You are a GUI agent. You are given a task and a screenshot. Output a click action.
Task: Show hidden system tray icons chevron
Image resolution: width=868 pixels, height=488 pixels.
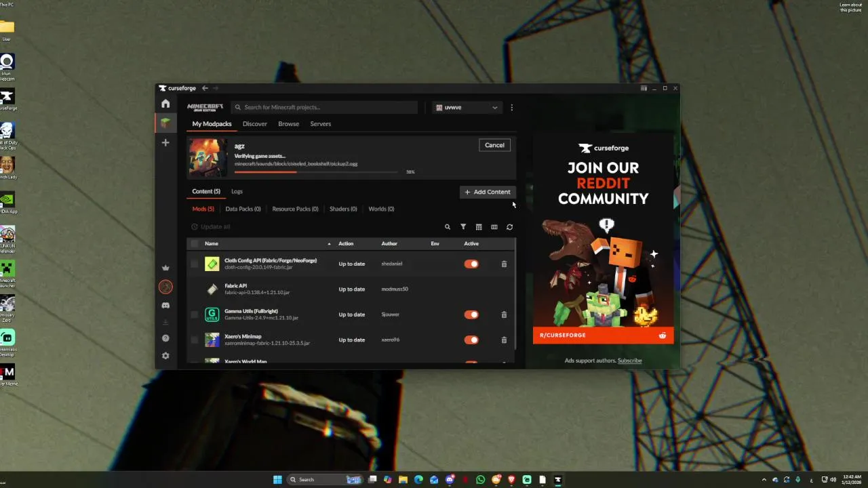point(764,479)
